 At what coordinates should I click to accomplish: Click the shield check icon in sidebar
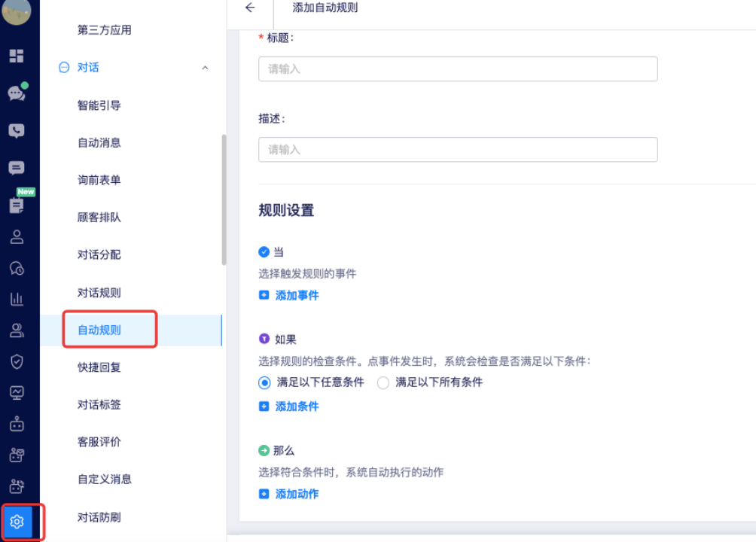coord(17,361)
